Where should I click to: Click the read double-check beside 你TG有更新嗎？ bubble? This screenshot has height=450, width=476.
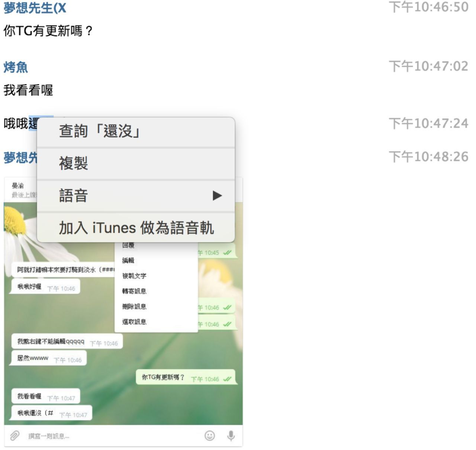point(227,379)
